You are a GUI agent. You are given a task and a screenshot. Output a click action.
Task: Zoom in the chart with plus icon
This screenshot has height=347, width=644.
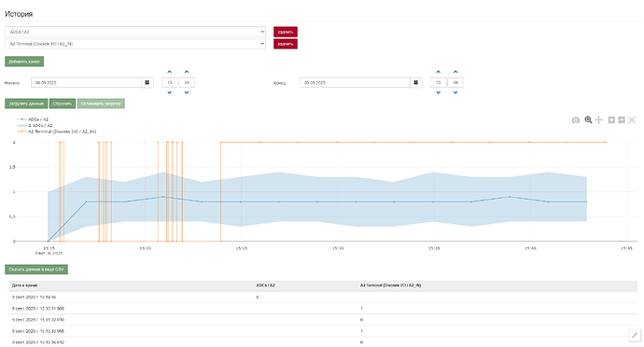click(611, 120)
